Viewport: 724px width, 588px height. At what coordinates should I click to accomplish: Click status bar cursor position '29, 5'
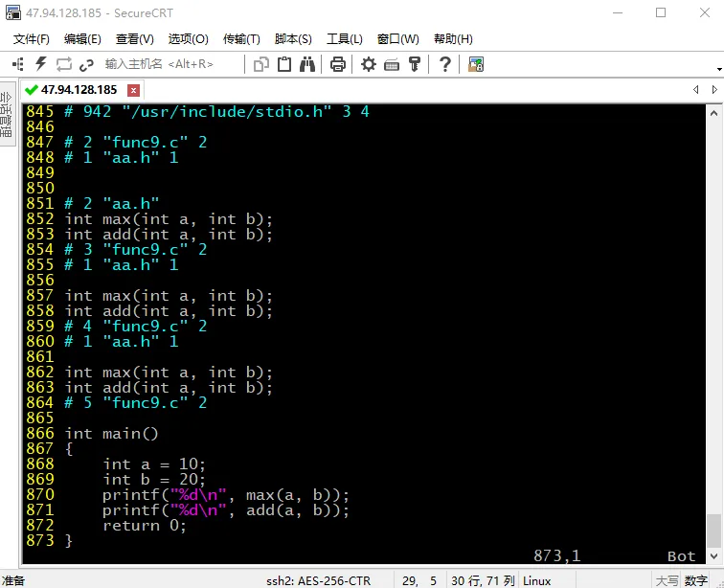(x=419, y=580)
